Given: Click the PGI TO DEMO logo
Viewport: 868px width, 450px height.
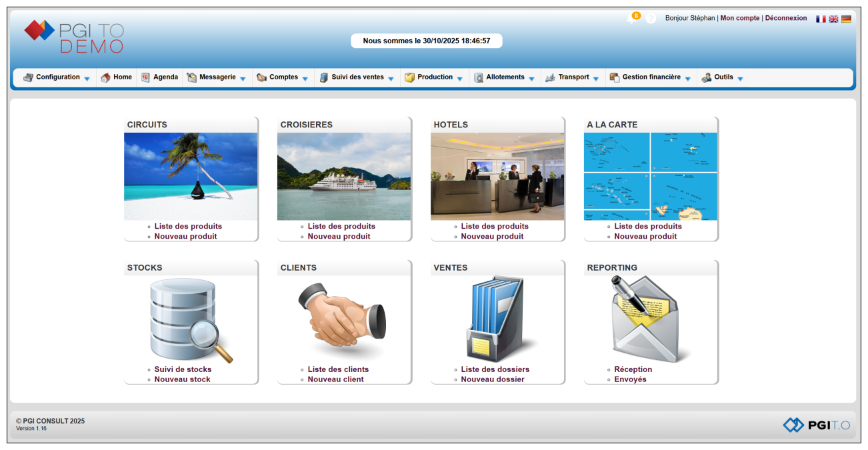Looking at the screenshot, I should click(x=74, y=37).
